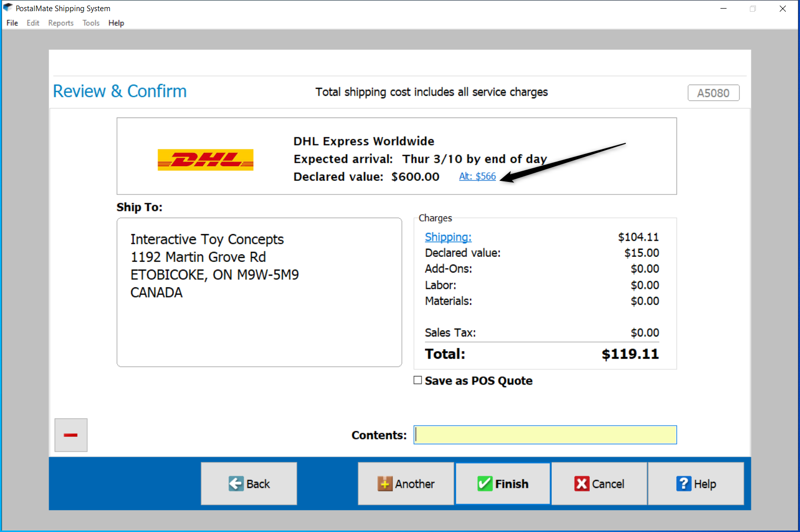Click the $104.11 shipping amount
The image size is (800, 532).
[x=638, y=237]
